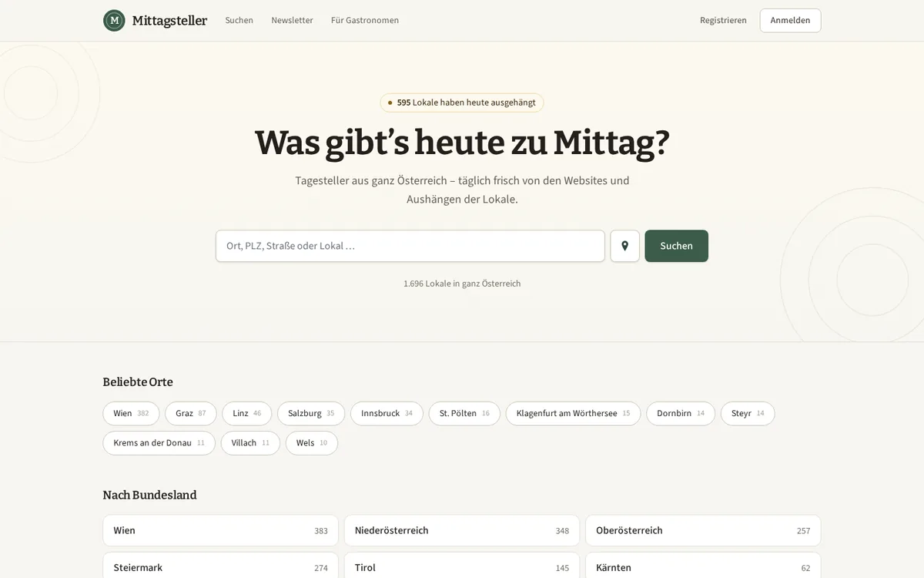
Task: Open the Kärnten card
Action: tap(703, 566)
